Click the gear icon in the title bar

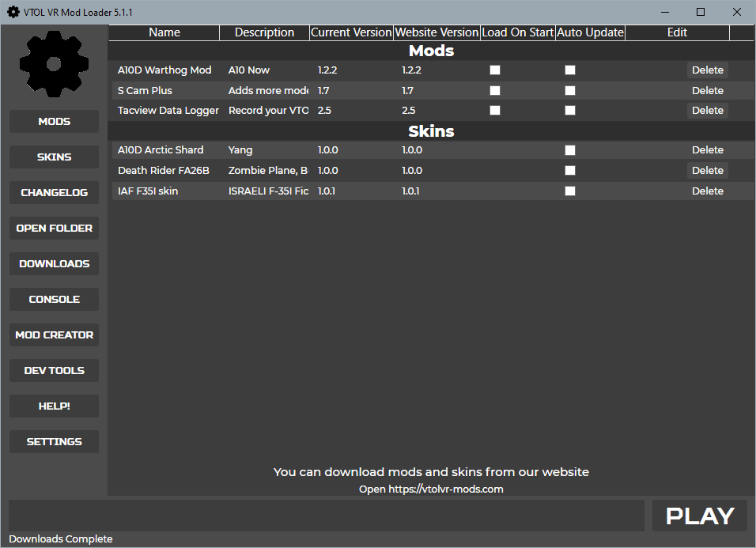(x=13, y=12)
